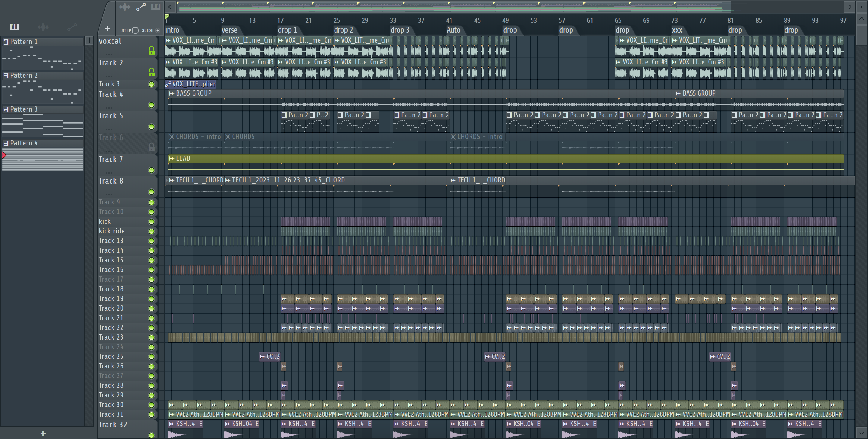Click the piano icon of Pattern 1

[6, 42]
